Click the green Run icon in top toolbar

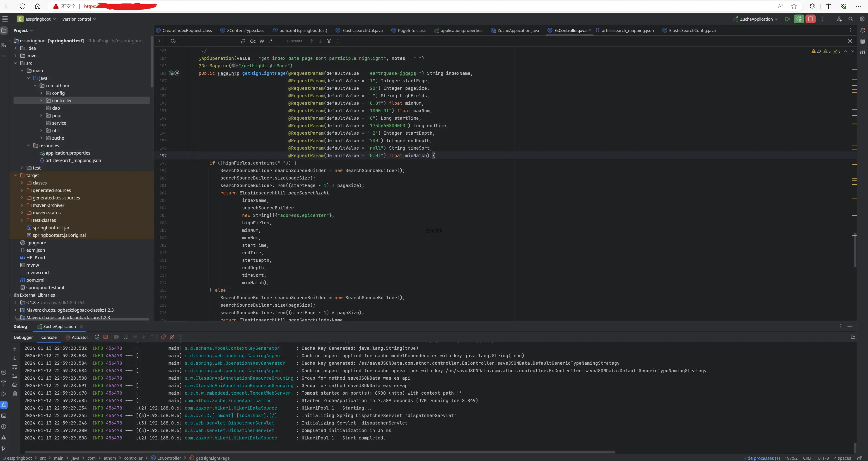point(787,19)
